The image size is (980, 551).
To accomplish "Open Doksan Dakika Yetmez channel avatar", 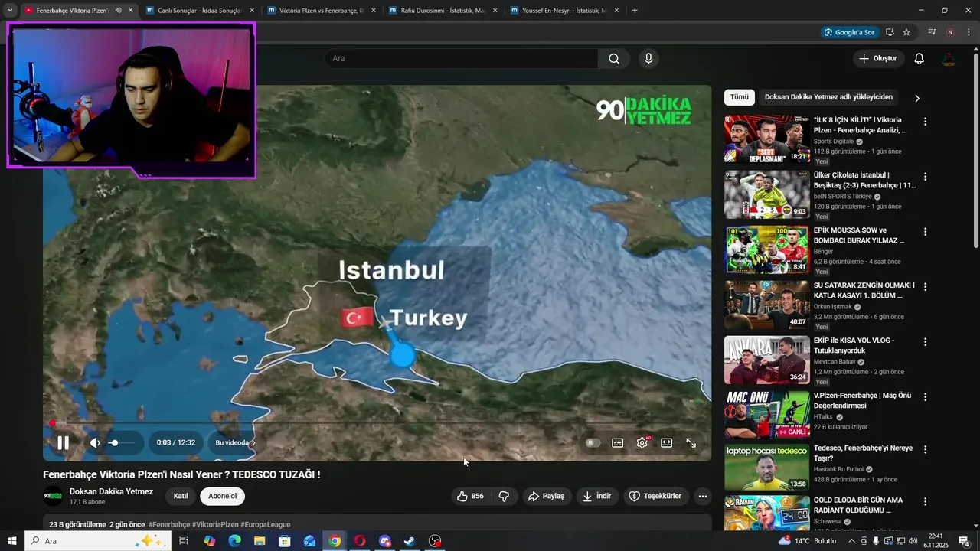I will [53, 496].
